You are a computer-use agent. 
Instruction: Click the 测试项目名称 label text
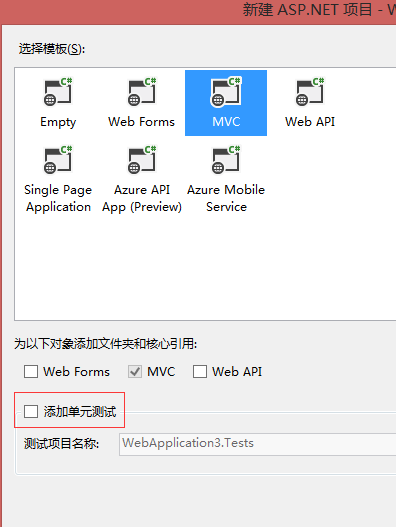(62, 444)
